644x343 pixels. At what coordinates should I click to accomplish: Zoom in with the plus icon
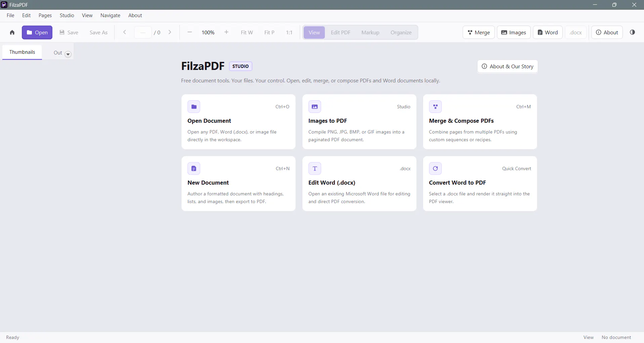[x=226, y=32]
